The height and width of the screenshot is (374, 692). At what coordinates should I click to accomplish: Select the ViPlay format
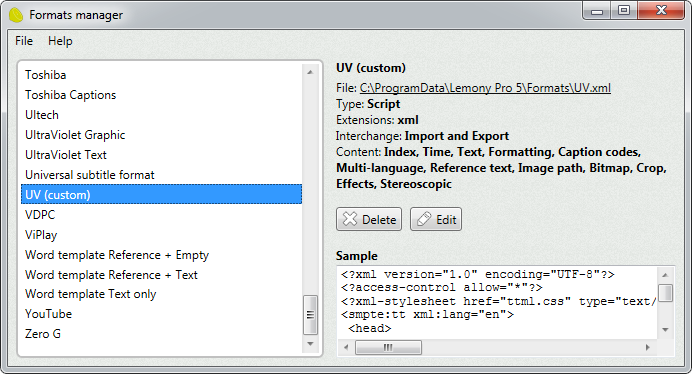tap(162, 234)
